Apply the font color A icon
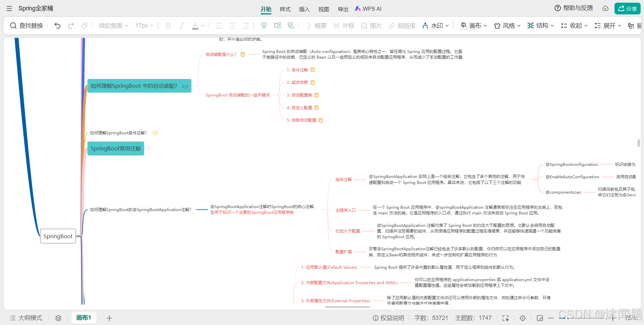The width and height of the screenshot is (644, 325). pos(195,25)
